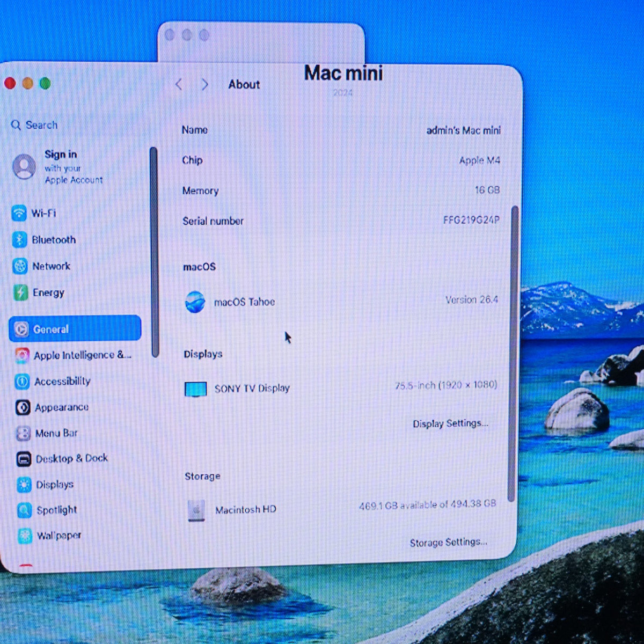Click the "Displays" section heading in About pane
The height and width of the screenshot is (644, 644).
click(203, 354)
